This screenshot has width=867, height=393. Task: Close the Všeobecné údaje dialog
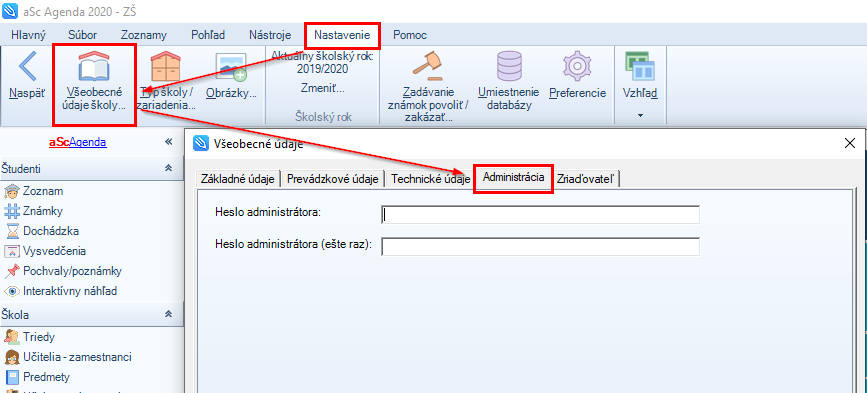pos(850,144)
